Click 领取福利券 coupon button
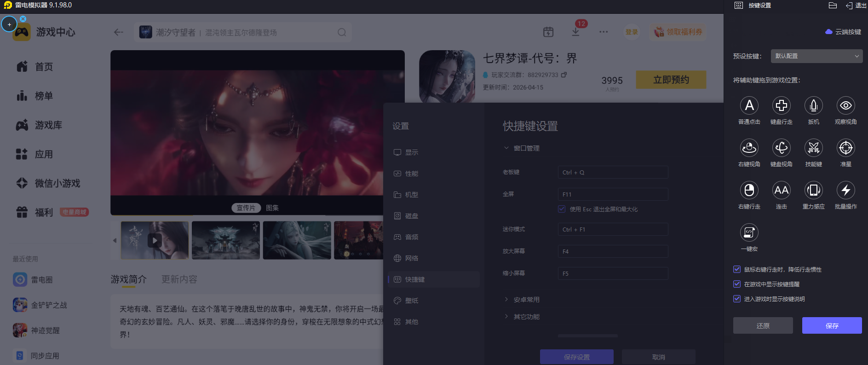 point(678,32)
